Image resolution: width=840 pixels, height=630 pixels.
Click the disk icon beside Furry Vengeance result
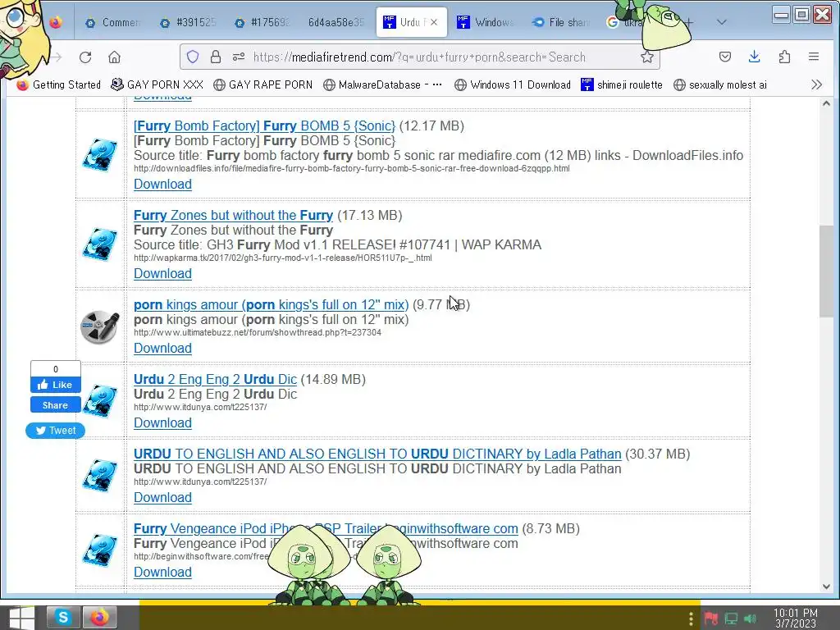pos(99,550)
